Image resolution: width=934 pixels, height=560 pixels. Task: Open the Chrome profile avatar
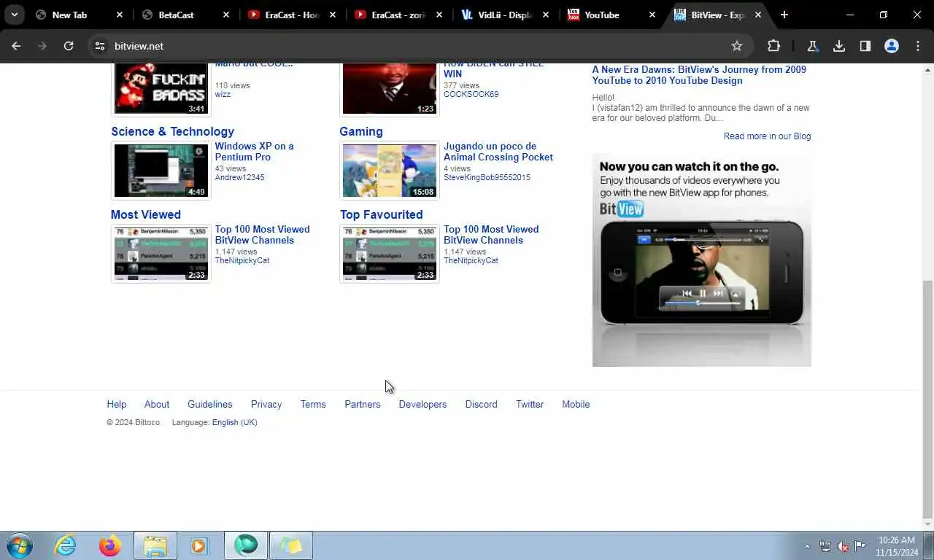pyautogui.click(x=892, y=46)
